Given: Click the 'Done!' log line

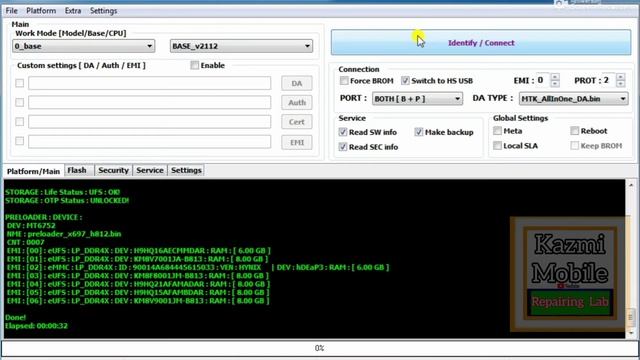Looking at the screenshot, I should 16,317.
